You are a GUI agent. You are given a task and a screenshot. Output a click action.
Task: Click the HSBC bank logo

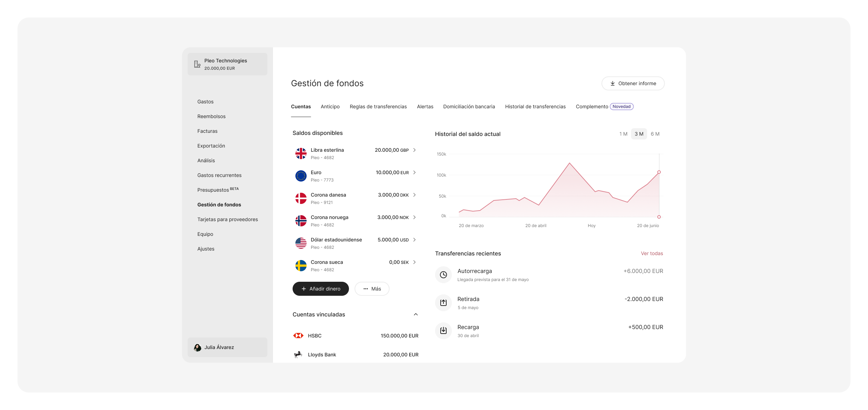(x=298, y=336)
